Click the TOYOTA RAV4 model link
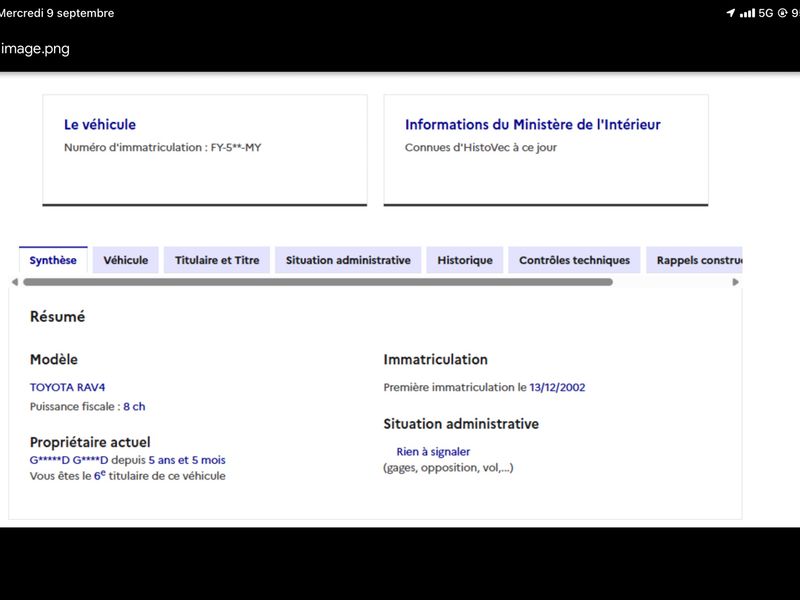 [67, 387]
